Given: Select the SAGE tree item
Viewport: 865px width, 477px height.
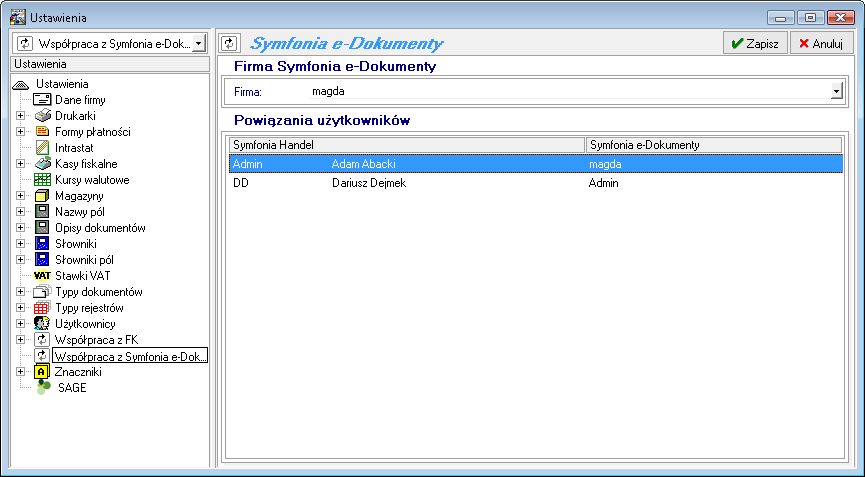Looking at the screenshot, I should click(72, 388).
